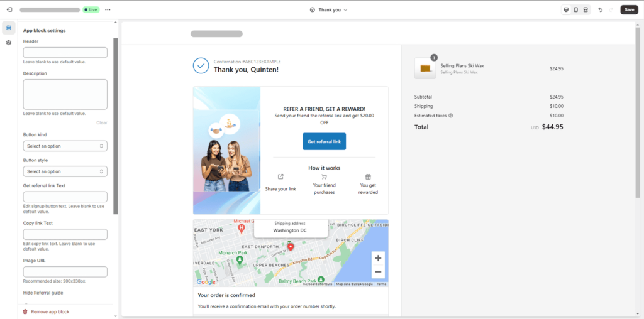Click the undo arrow
Screen dimensions: 644x319
click(601, 9)
